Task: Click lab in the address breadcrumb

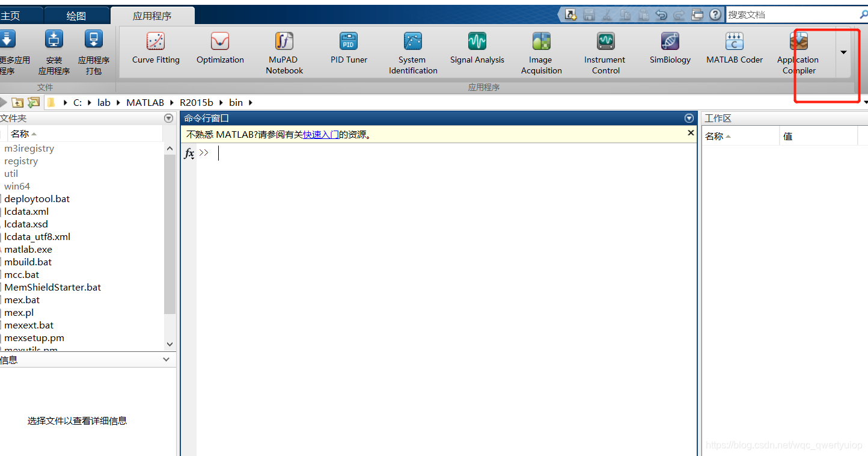Action: coord(104,103)
